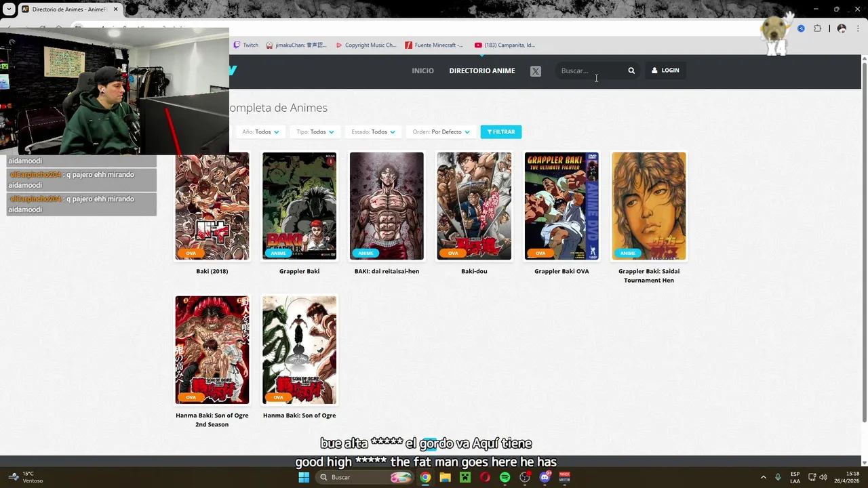This screenshot has height=488, width=868.
Task: Click the BAKI: dai reitaisai-hen title link
Action: pos(387,271)
